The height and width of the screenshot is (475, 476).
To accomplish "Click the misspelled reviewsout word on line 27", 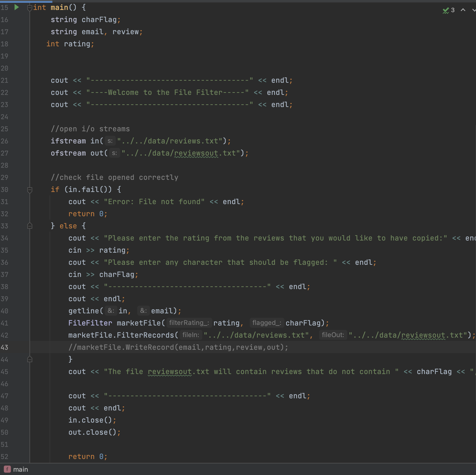I will tap(197, 153).
